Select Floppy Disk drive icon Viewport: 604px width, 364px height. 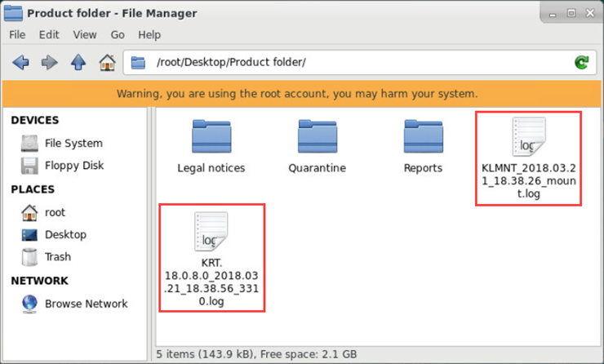[29, 166]
